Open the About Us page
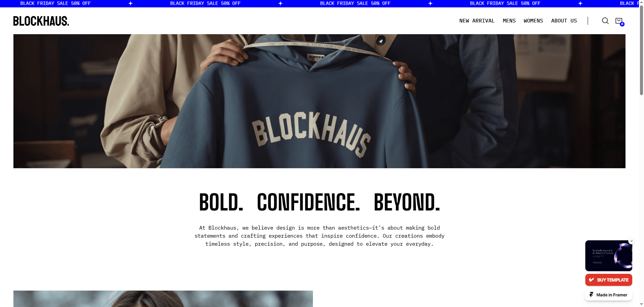 [x=564, y=21]
